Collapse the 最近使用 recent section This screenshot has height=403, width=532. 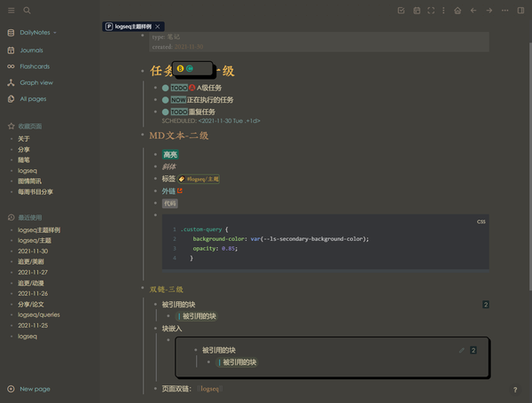click(30, 217)
